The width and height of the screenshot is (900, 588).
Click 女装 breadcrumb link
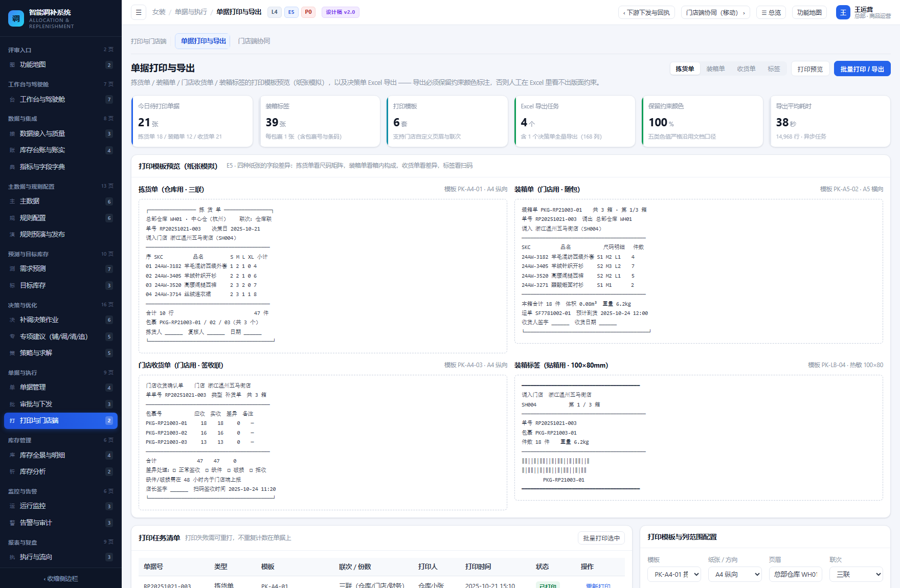[159, 12]
